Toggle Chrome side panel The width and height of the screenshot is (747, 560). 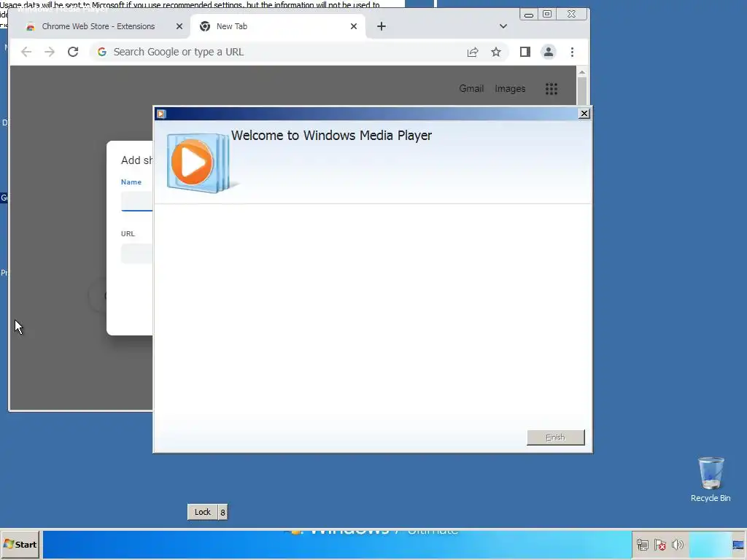[x=525, y=52]
